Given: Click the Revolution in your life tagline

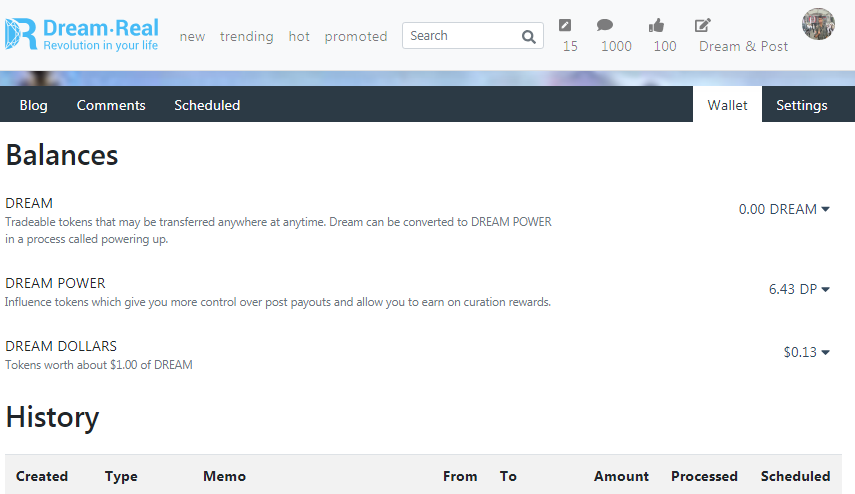Looking at the screenshot, I should [x=101, y=45].
